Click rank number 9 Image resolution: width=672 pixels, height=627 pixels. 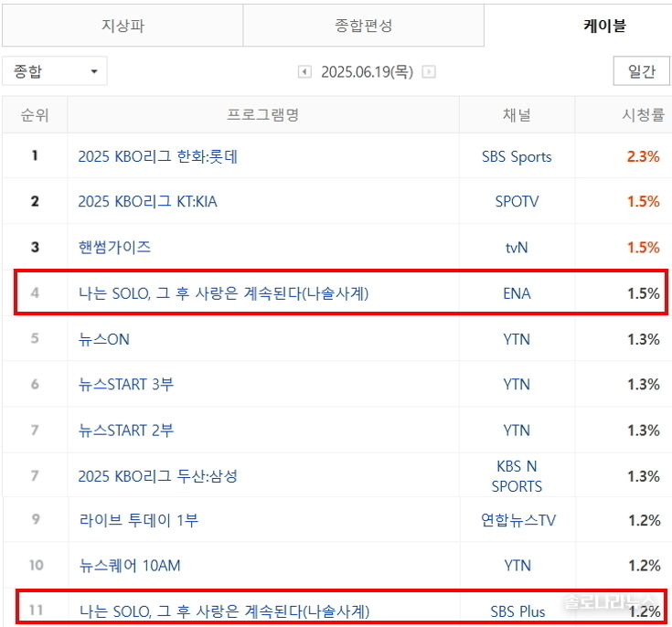click(x=36, y=519)
